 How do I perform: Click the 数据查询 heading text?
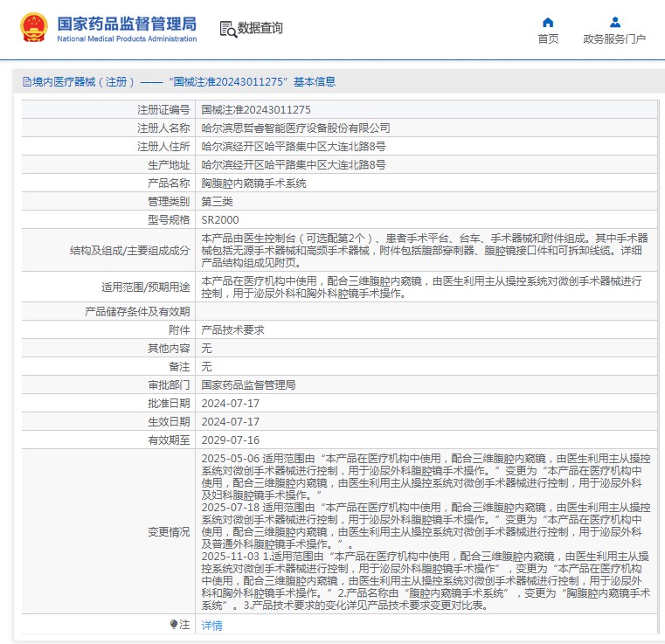click(260, 28)
